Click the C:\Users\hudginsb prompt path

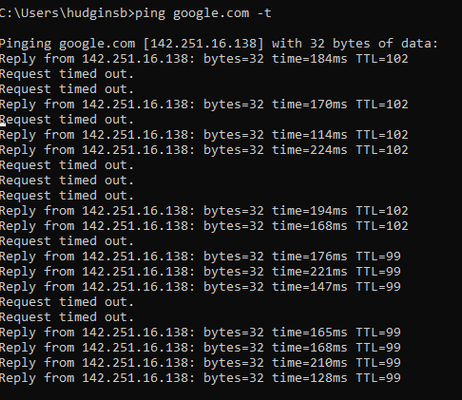(x=65, y=13)
